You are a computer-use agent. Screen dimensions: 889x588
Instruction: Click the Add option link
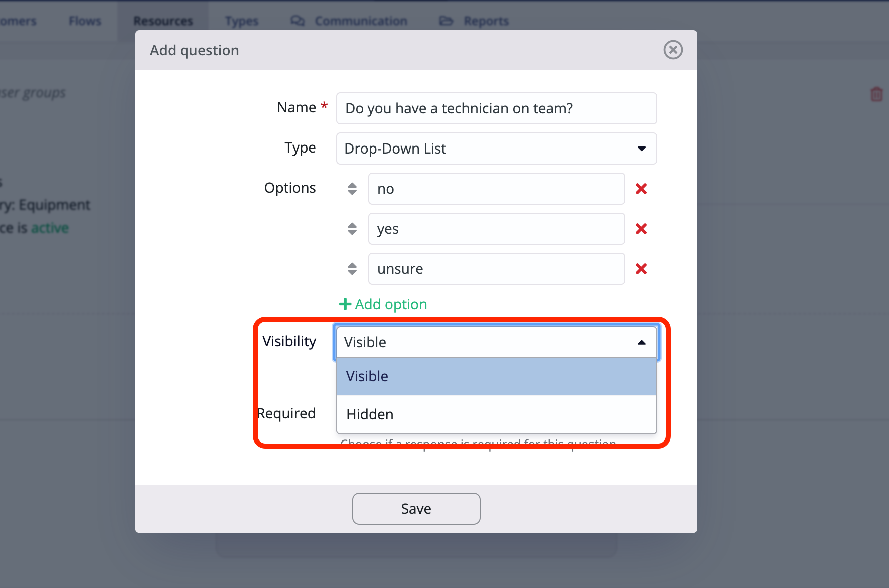[390, 304]
